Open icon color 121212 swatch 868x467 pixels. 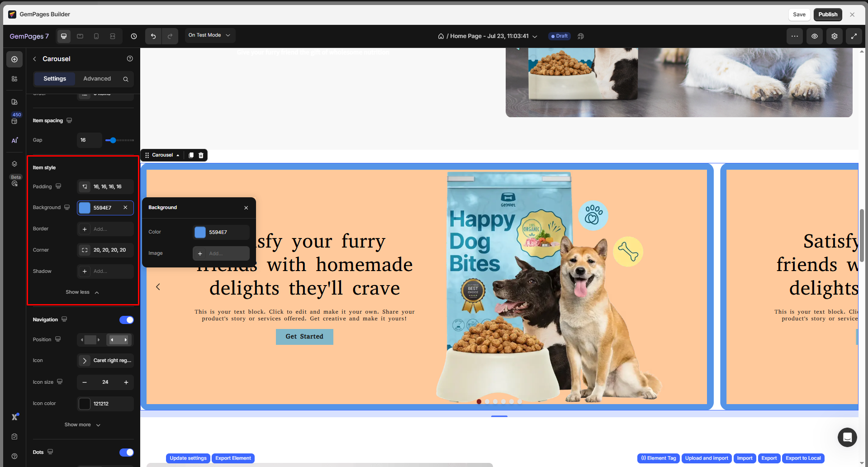[x=85, y=404]
